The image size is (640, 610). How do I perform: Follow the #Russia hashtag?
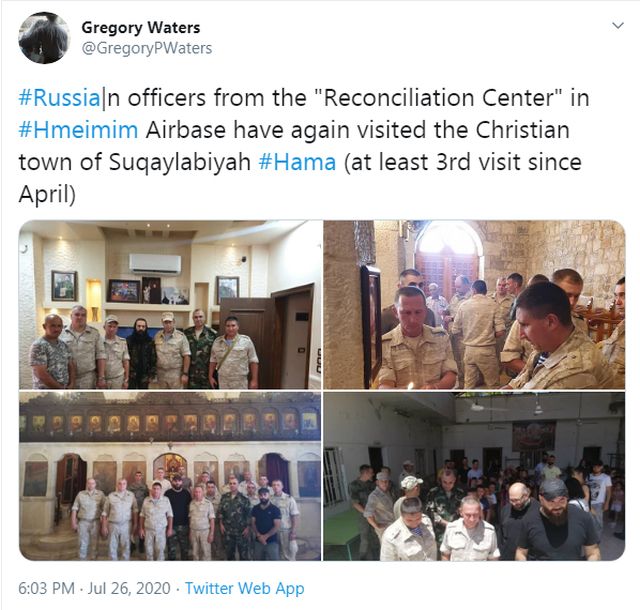pos(59,98)
